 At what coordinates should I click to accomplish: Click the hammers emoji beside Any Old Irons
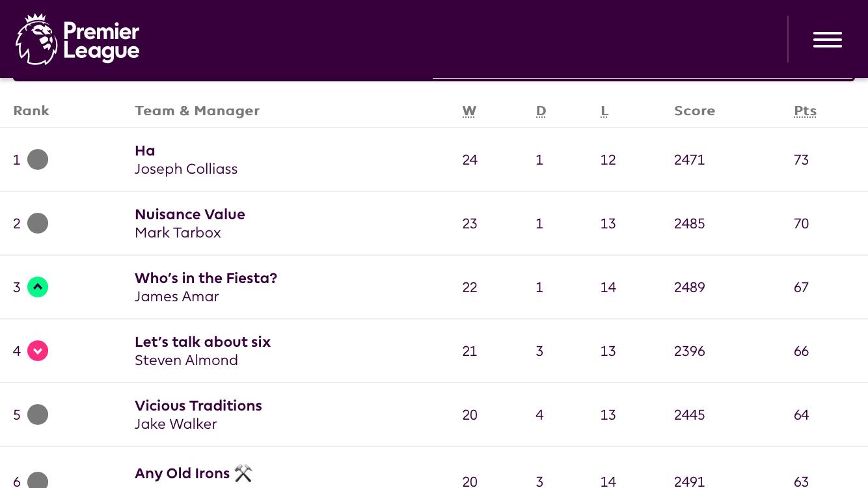click(243, 474)
